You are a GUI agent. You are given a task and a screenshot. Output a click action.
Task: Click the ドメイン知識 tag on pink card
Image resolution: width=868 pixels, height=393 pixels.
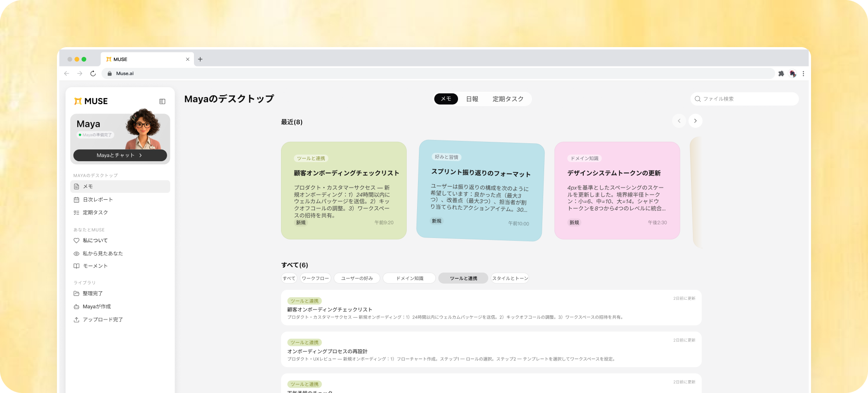click(x=585, y=158)
